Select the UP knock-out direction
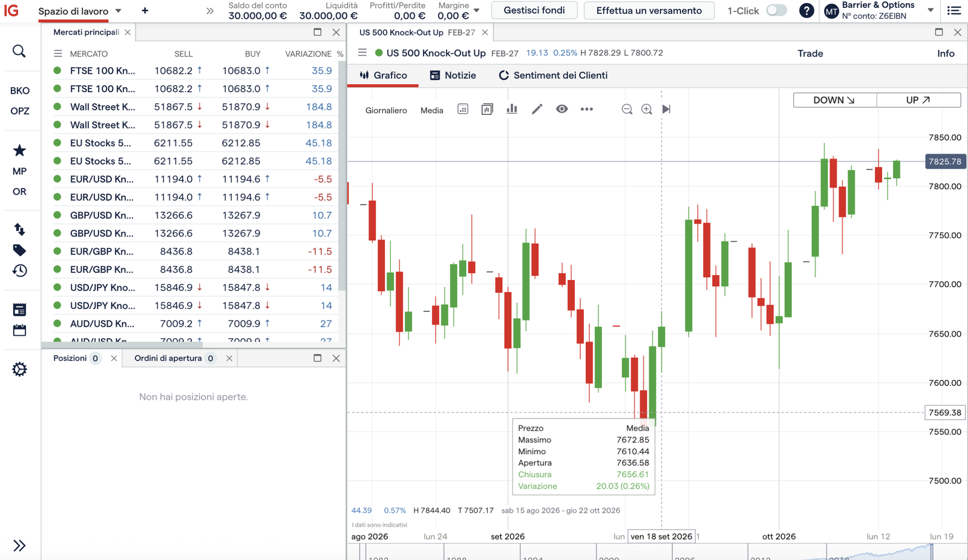The image size is (968, 560). point(918,100)
